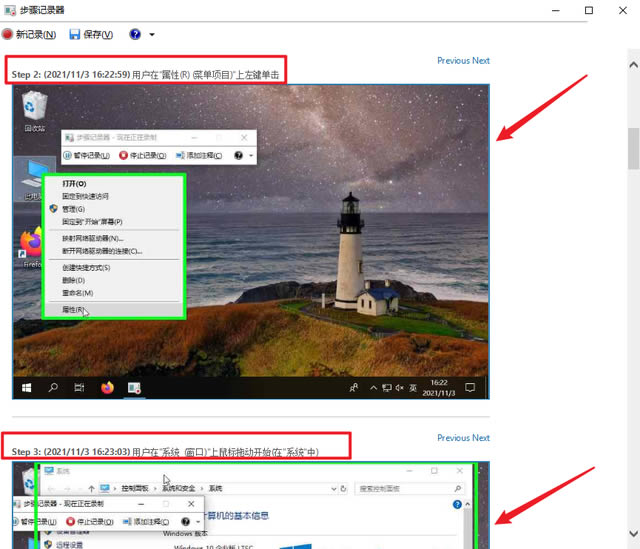Click the Task View icon in Step 2 taskbar
This screenshot has width=640, height=549.
point(79,388)
